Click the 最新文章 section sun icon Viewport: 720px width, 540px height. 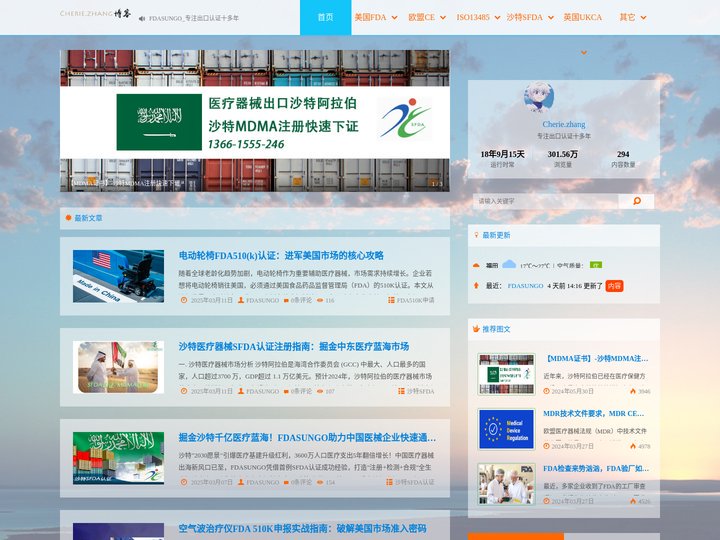(x=68, y=218)
